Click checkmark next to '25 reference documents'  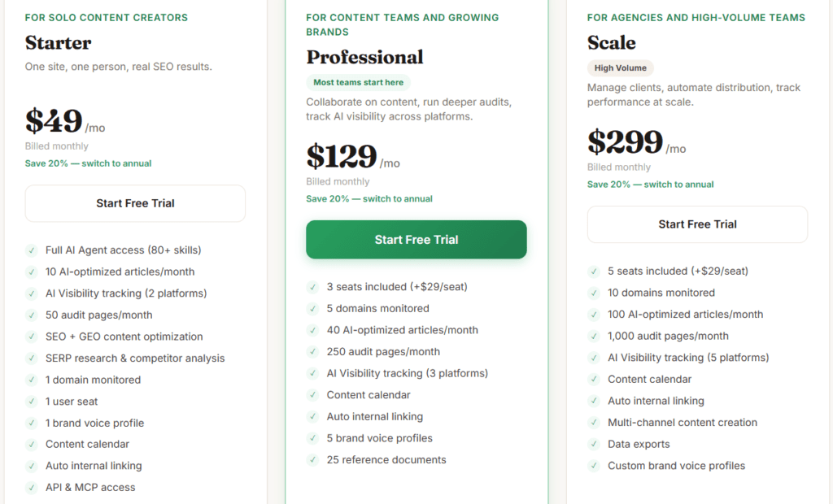tap(312, 460)
